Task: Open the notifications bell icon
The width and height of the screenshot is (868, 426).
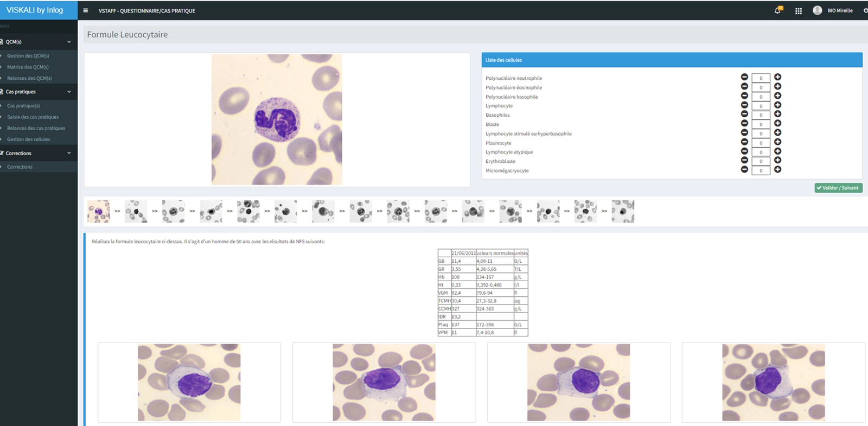Action: click(x=778, y=10)
